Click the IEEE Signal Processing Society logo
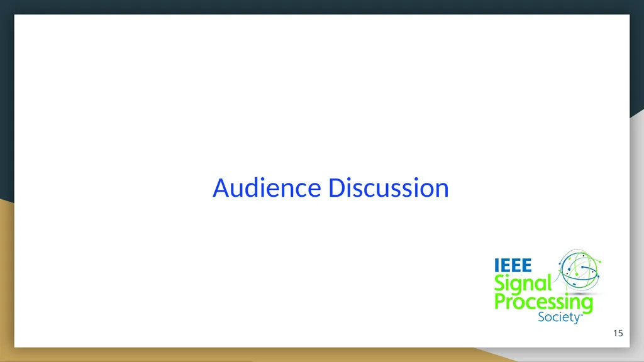Viewport: 644px width, 362px height. tap(548, 286)
